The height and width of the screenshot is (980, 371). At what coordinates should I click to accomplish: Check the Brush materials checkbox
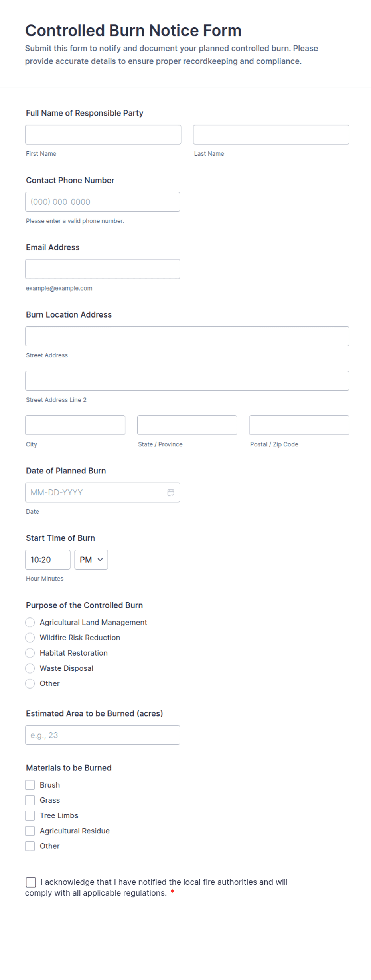click(30, 785)
